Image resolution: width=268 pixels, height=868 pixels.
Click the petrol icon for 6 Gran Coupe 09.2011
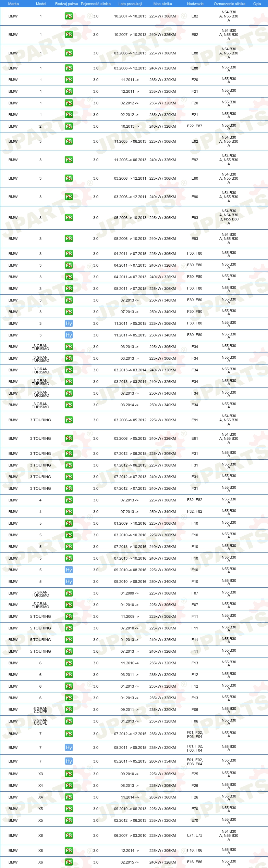[x=69, y=710]
